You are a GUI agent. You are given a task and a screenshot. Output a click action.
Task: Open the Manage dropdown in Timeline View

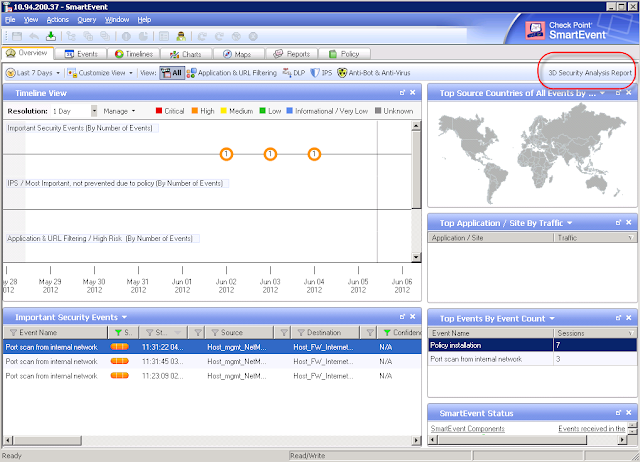119,111
